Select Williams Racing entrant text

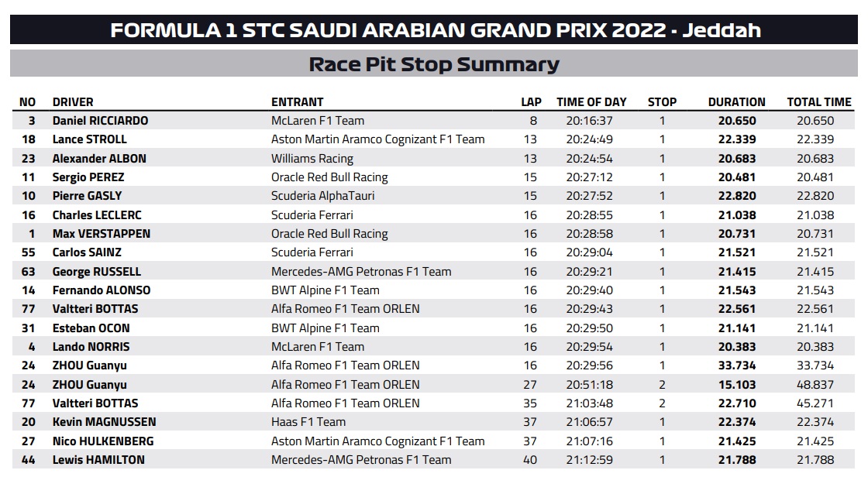(312, 159)
